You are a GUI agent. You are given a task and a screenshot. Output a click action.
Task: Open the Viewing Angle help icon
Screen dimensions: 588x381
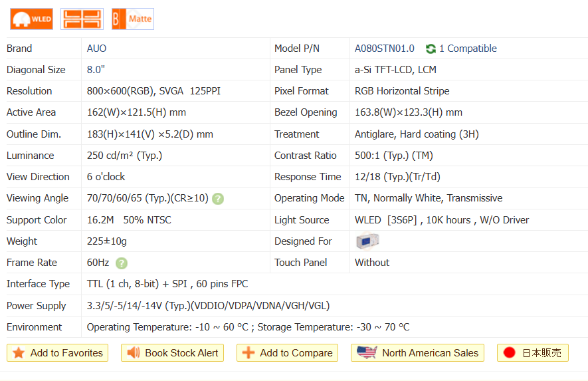[218, 198]
